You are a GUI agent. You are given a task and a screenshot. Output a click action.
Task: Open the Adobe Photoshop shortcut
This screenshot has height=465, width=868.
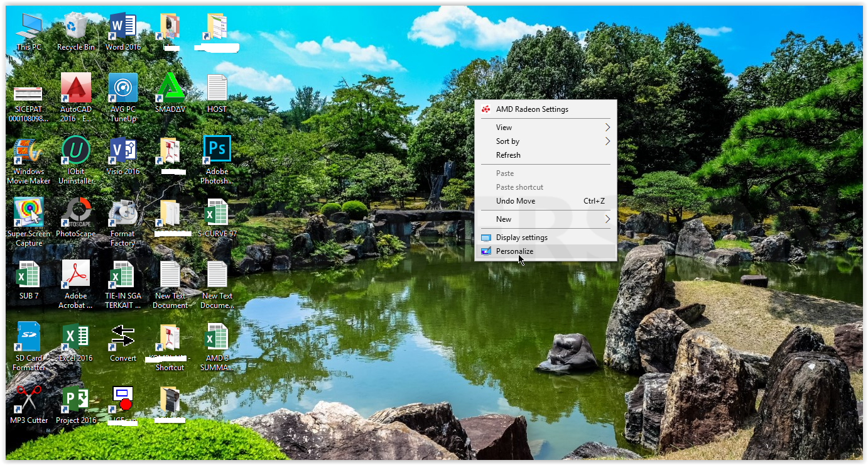217,160
